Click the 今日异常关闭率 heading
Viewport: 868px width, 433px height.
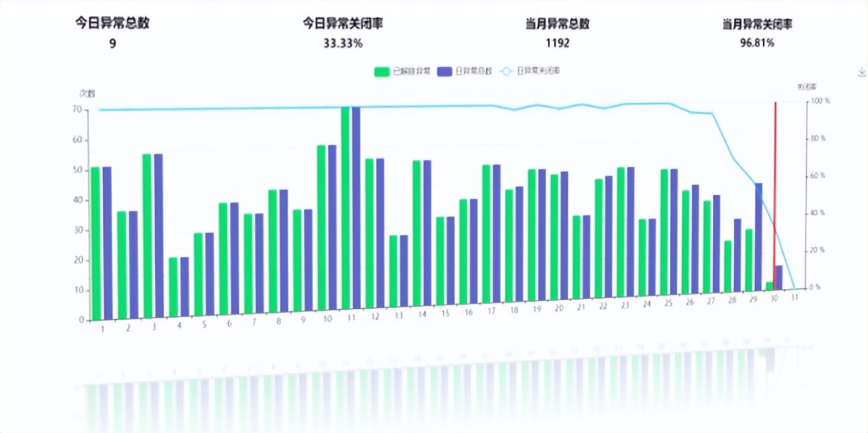[x=343, y=23]
